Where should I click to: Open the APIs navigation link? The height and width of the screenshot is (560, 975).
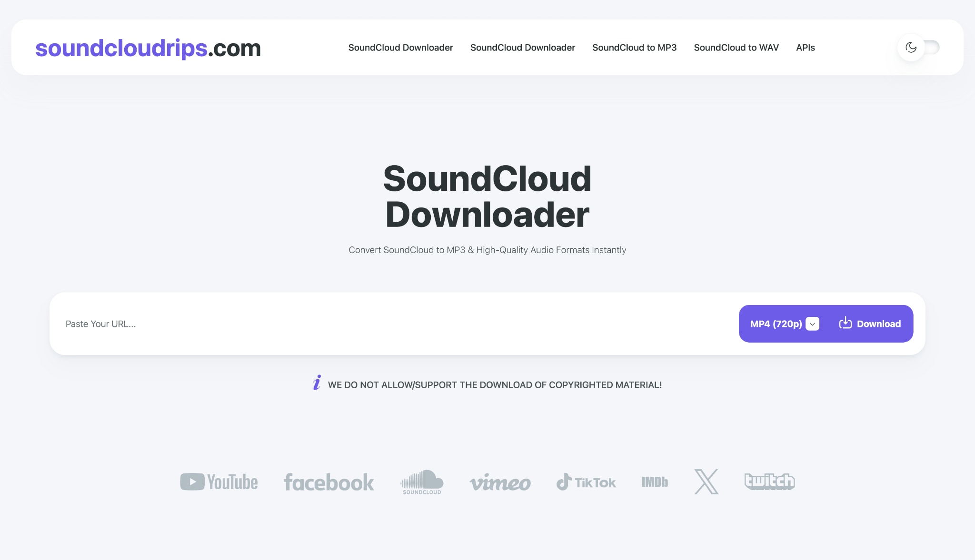(x=806, y=48)
